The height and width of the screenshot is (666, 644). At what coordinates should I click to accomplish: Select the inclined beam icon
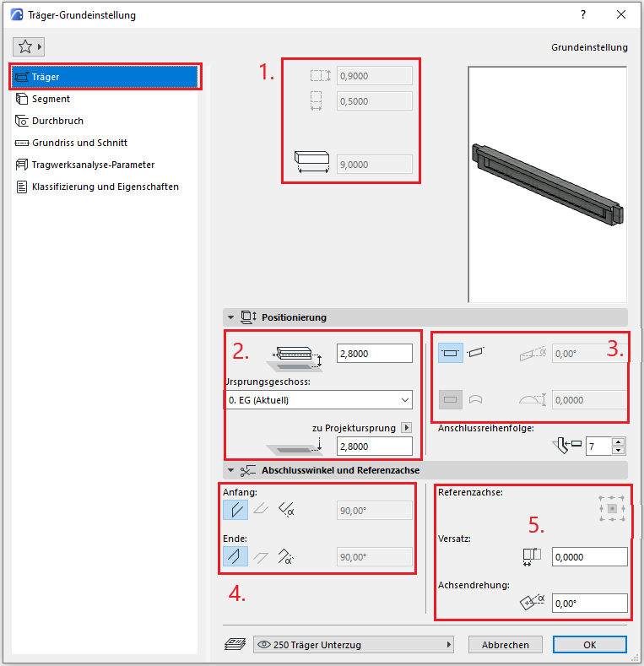pyautogui.click(x=478, y=354)
